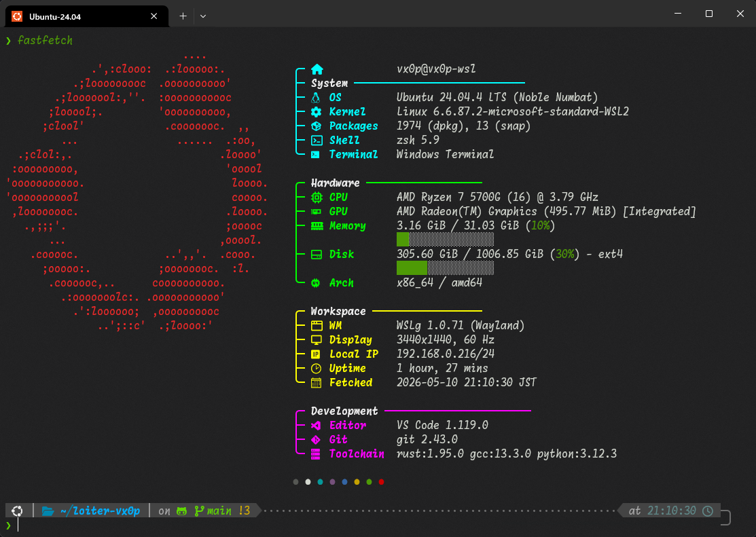This screenshot has height=537, width=756.
Task: Click the purple color dot
Action: click(332, 482)
